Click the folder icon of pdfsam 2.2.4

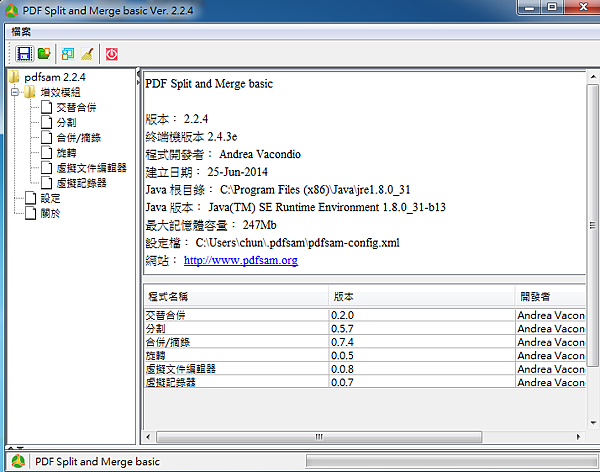[x=15, y=77]
